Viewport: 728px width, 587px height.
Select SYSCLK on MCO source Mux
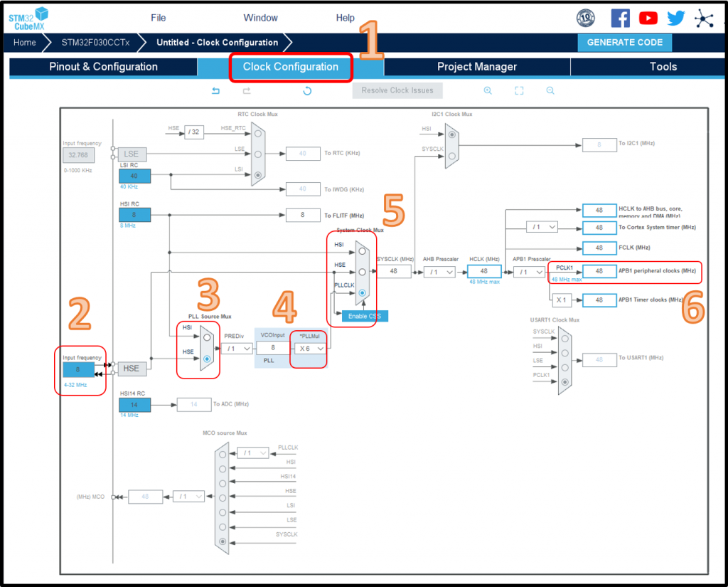click(x=223, y=541)
